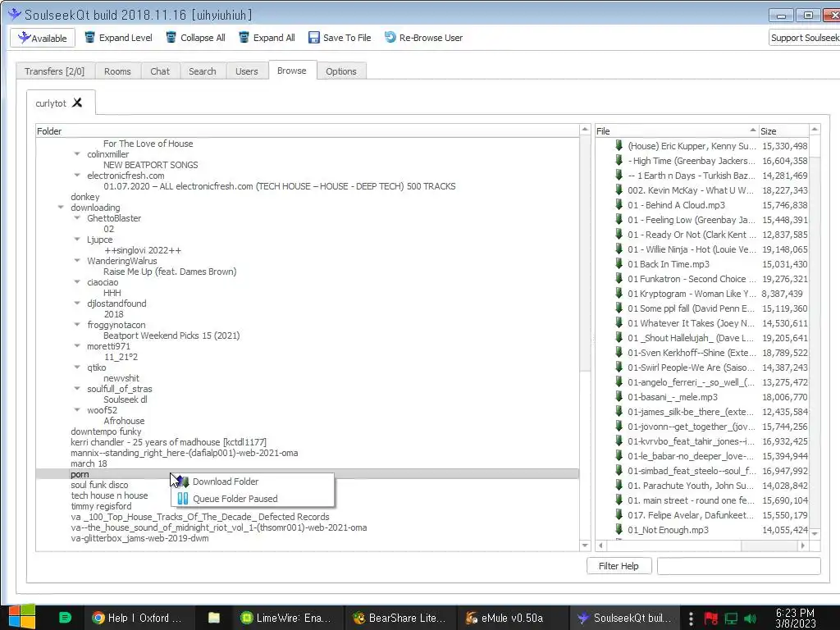Image resolution: width=840 pixels, height=630 pixels.
Task: Click the Save To File disk icon
Action: (x=314, y=38)
